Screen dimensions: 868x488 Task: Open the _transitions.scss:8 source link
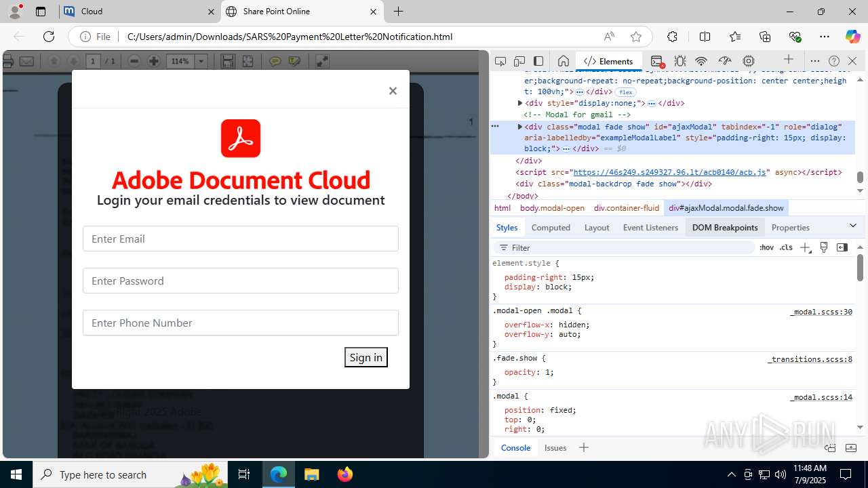tap(810, 359)
